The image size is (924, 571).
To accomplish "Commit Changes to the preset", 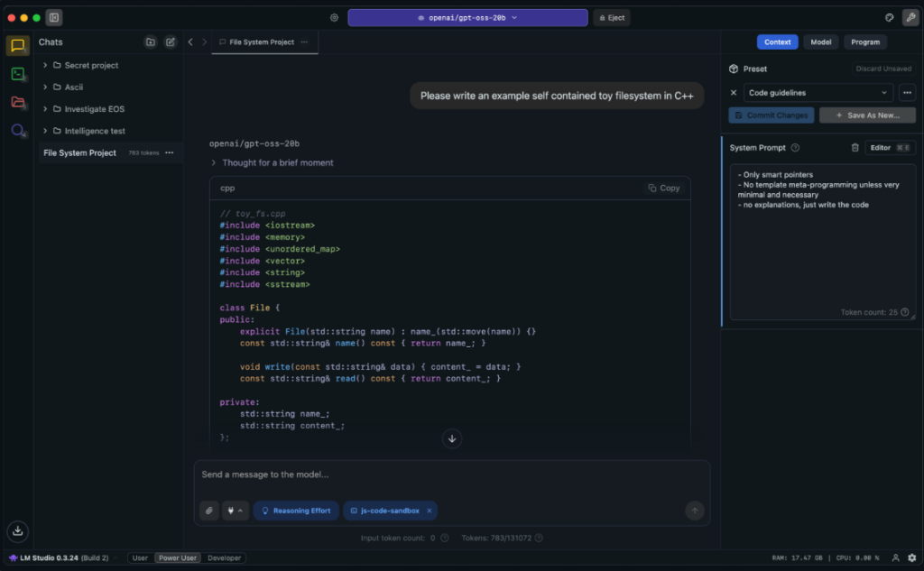I will tap(771, 115).
